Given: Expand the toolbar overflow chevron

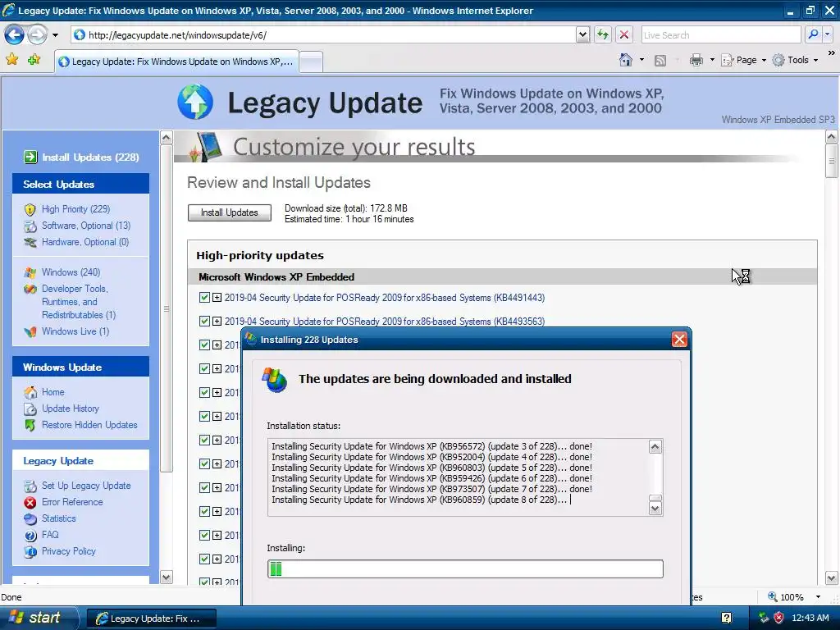Looking at the screenshot, I should click(832, 53).
